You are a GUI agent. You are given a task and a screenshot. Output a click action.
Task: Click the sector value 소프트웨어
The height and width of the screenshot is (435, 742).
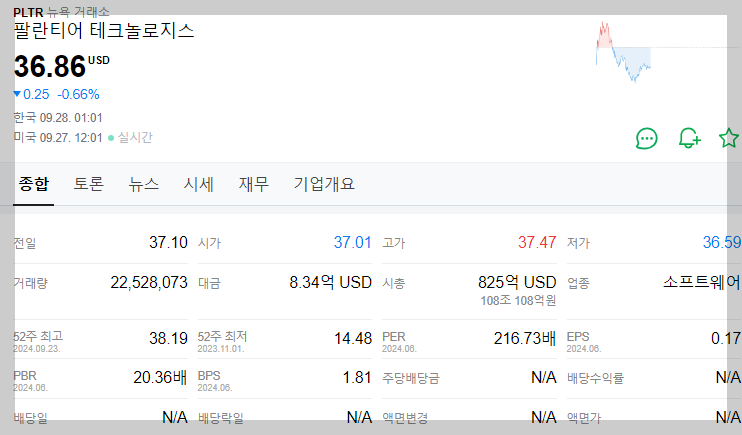point(702,283)
